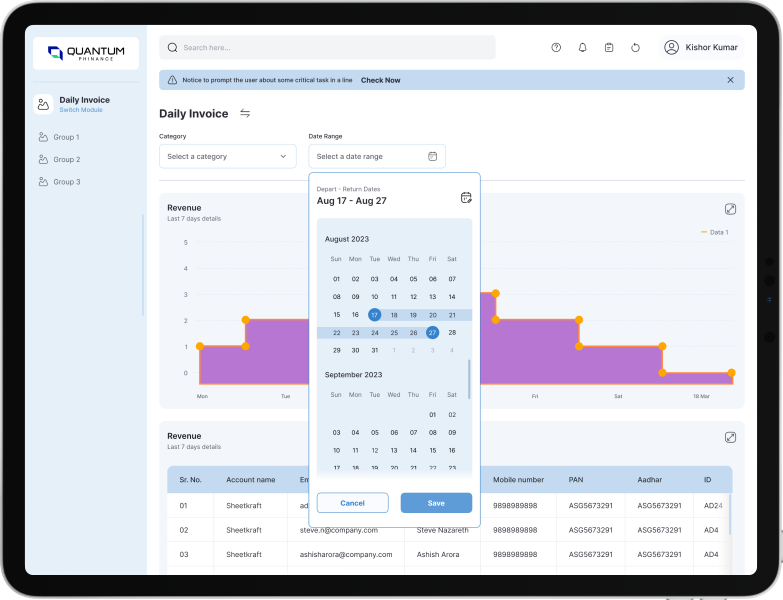Open the Select a date range field
This screenshot has width=783, height=600.
click(376, 157)
